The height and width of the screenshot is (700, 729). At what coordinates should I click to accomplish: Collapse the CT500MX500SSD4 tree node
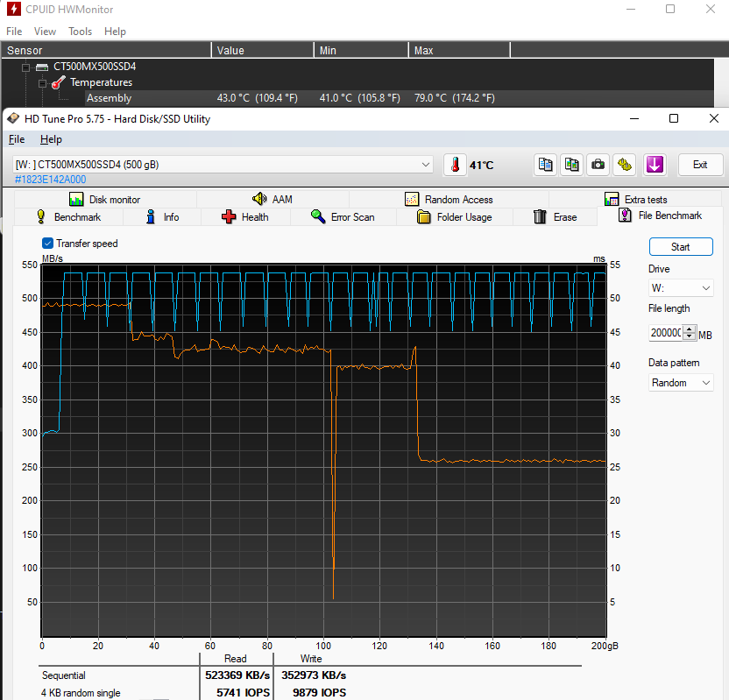[25, 67]
